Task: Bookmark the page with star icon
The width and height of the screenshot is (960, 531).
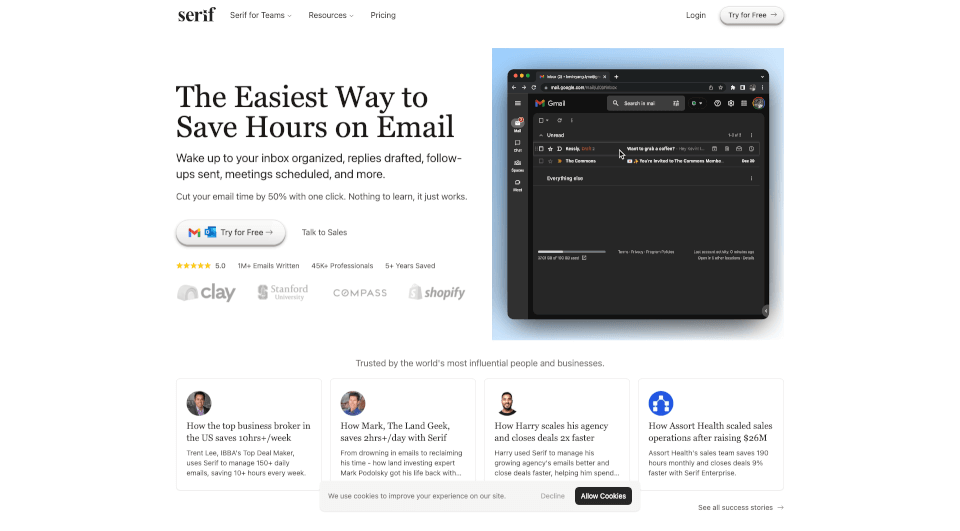Action: click(721, 88)
